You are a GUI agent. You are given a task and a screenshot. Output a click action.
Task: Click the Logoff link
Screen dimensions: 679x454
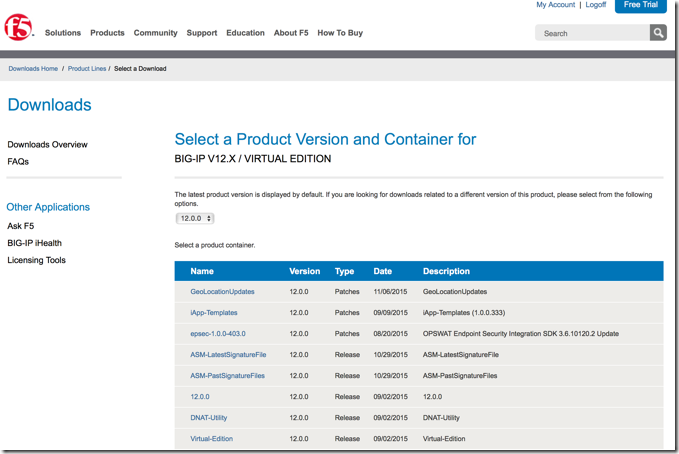596,5
